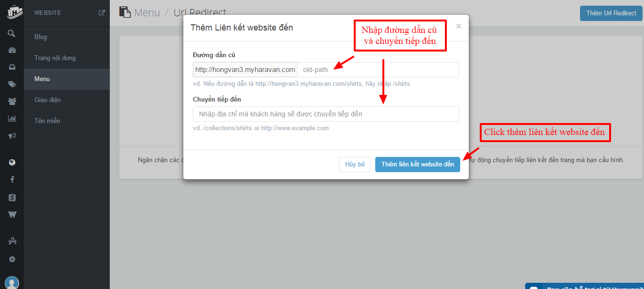View the reports bar chart icon
The image size is (644, 289).
(x=12, y=118)
